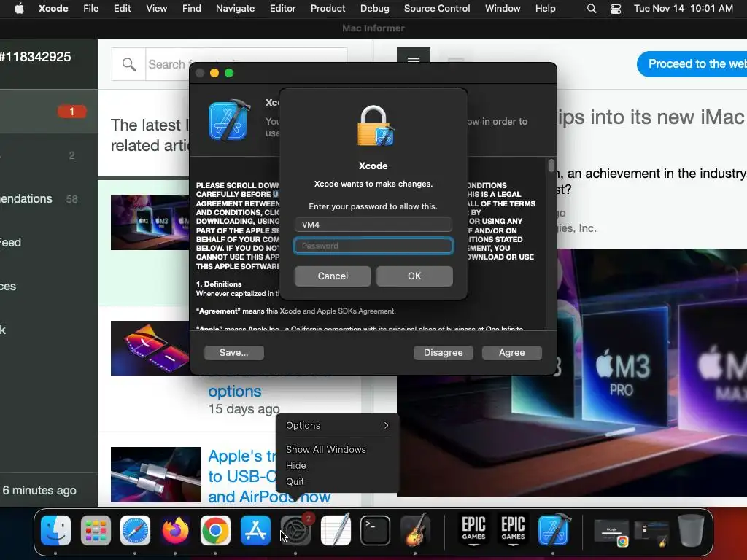Open the Debug menu
Screen dimensions: 747x560
pyautogui.click(x=374, y=8)
